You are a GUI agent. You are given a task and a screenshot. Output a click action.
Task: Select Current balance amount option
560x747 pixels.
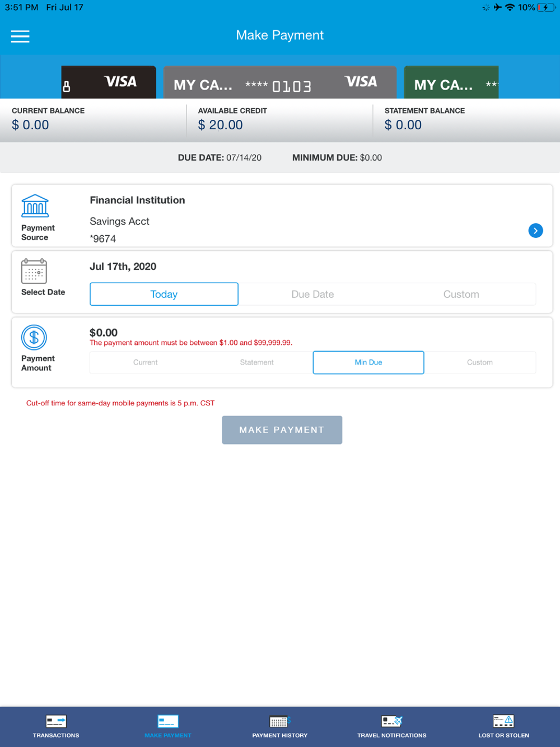(146, 362)
